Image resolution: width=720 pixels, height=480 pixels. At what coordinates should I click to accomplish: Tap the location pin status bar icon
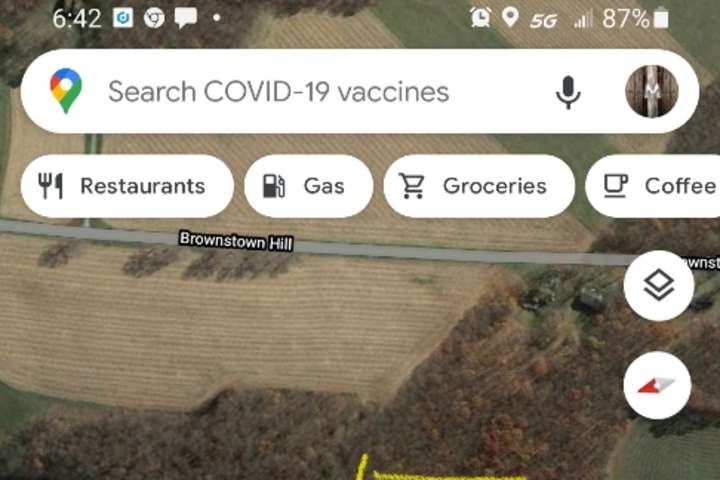pyautogui.click(x=510, y=18)
